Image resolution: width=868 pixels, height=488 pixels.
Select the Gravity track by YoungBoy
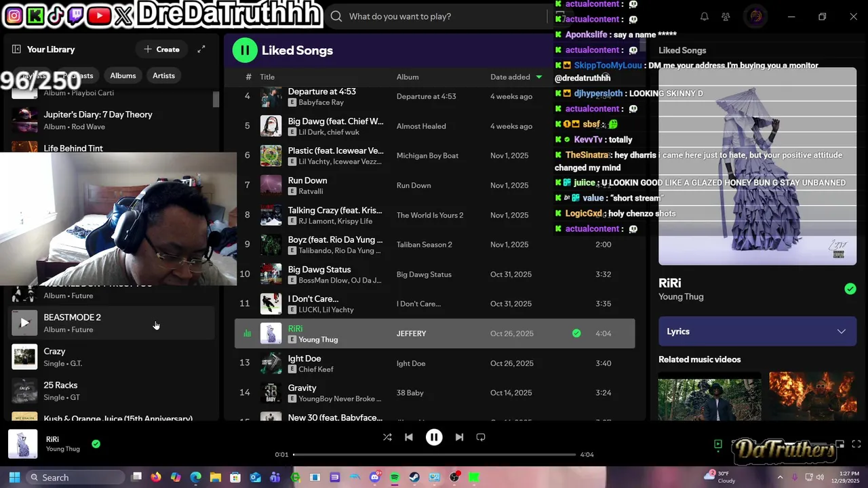click(x=435, y=392)
